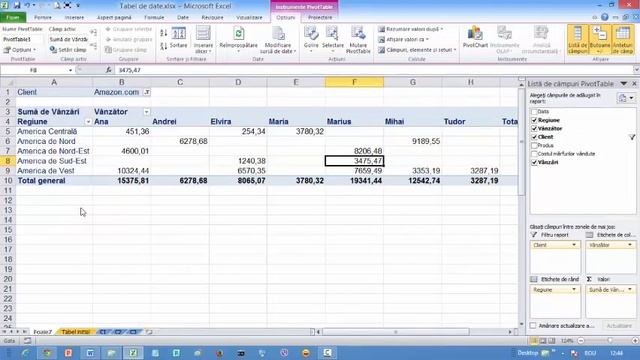The height and width of the screenshot is (360, 640).
Task: Switch to Inserare ribbon tab
Action: tap(74, 18)
